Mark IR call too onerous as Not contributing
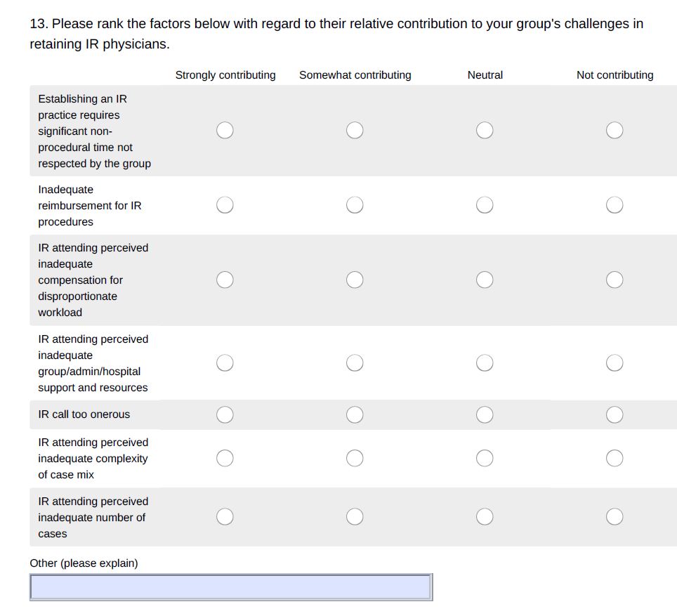 614,414
